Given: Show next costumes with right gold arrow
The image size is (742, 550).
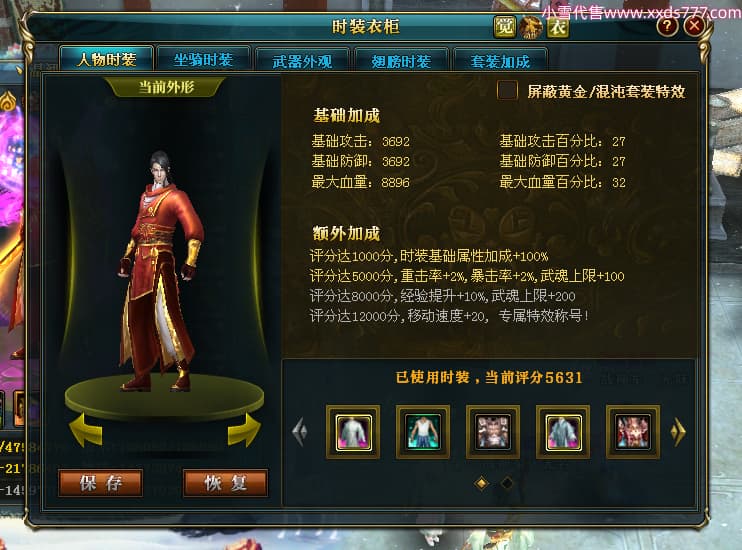Looking at the screenshot, I should tap(678, 431).
